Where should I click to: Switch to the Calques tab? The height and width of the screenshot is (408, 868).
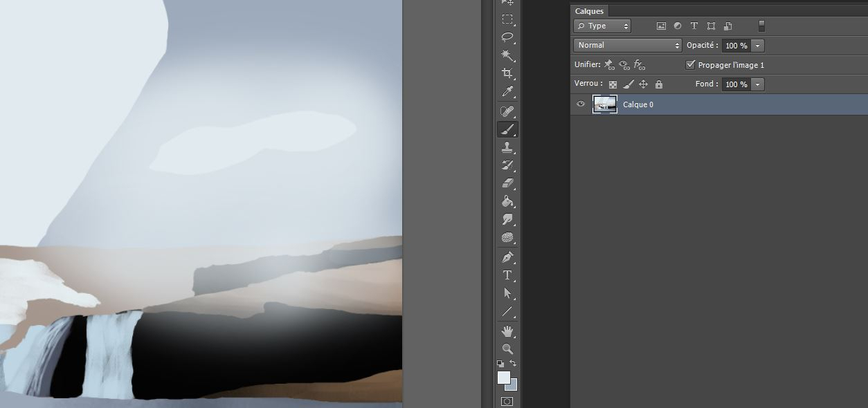[589, 11]
